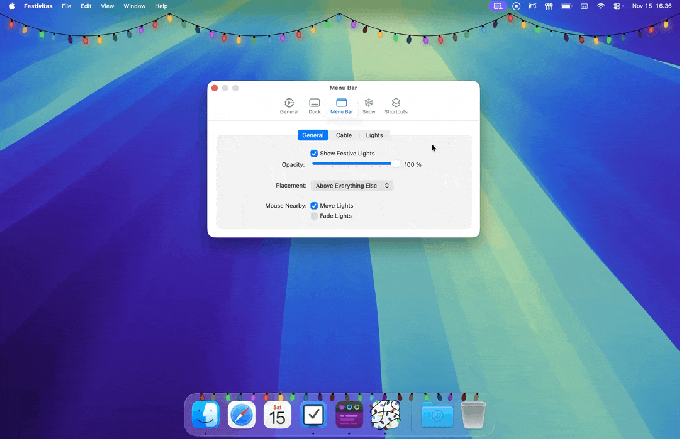Open the Shortcuts preferences pane
The width and height of the screenshot is (680, 439).
pos(396,105)
